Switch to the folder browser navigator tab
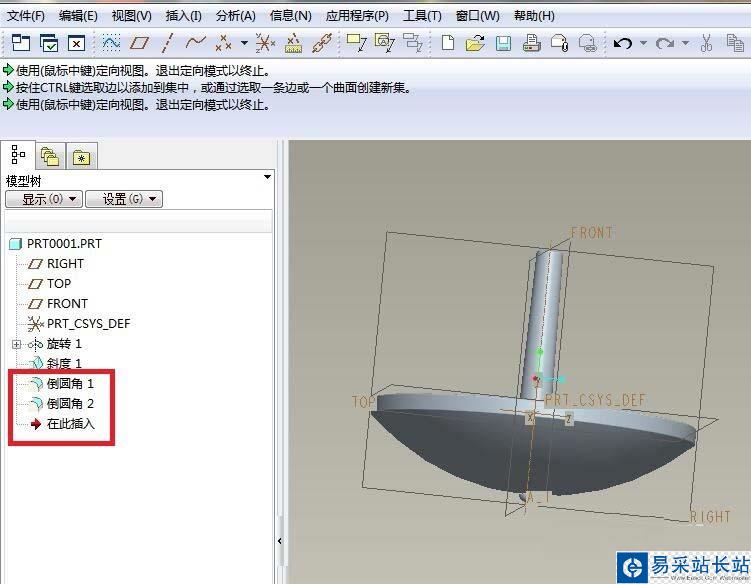This screenshot has width=751, height=584. (x=50, y=157)
